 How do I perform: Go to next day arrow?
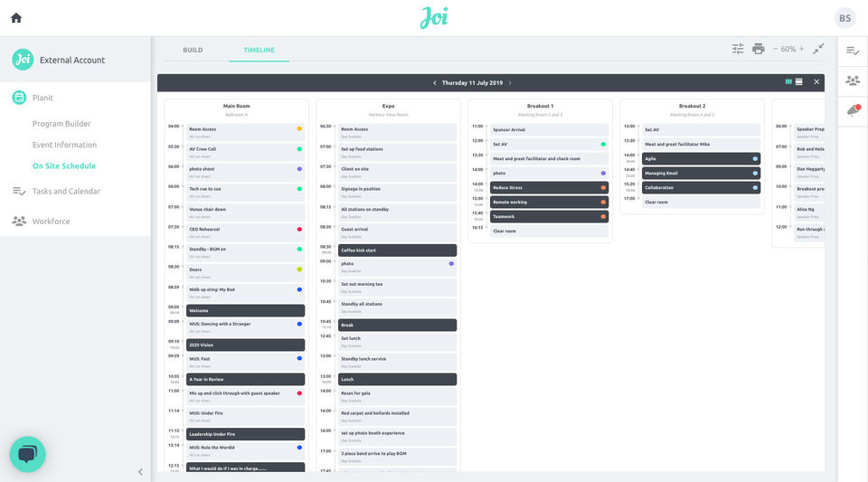point(510,83)
